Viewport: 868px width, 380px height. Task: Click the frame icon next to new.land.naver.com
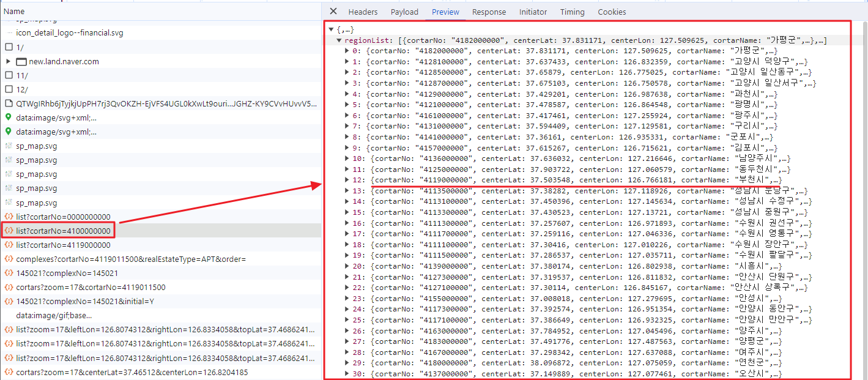[21, 62]
